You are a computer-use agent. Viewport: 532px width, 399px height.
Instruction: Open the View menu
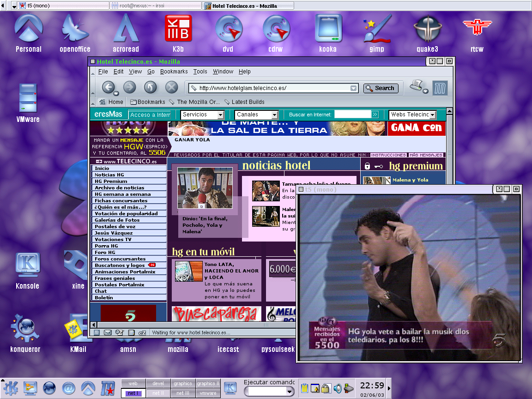[135, 72]
